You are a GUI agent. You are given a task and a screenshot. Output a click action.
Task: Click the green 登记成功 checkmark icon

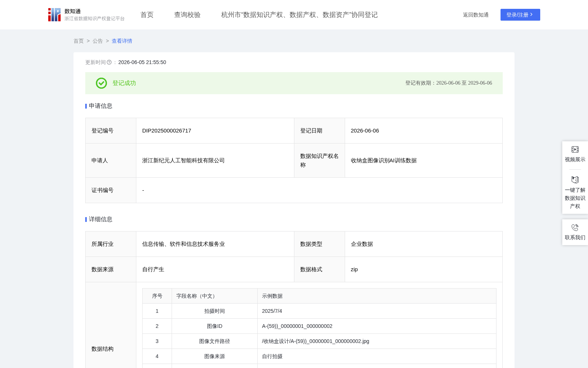coord(101,83)
